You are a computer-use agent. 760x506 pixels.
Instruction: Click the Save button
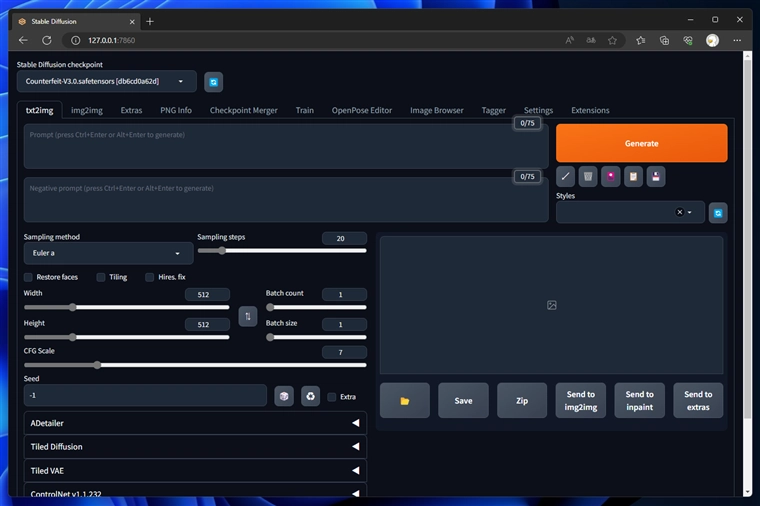tap(463, 400)
